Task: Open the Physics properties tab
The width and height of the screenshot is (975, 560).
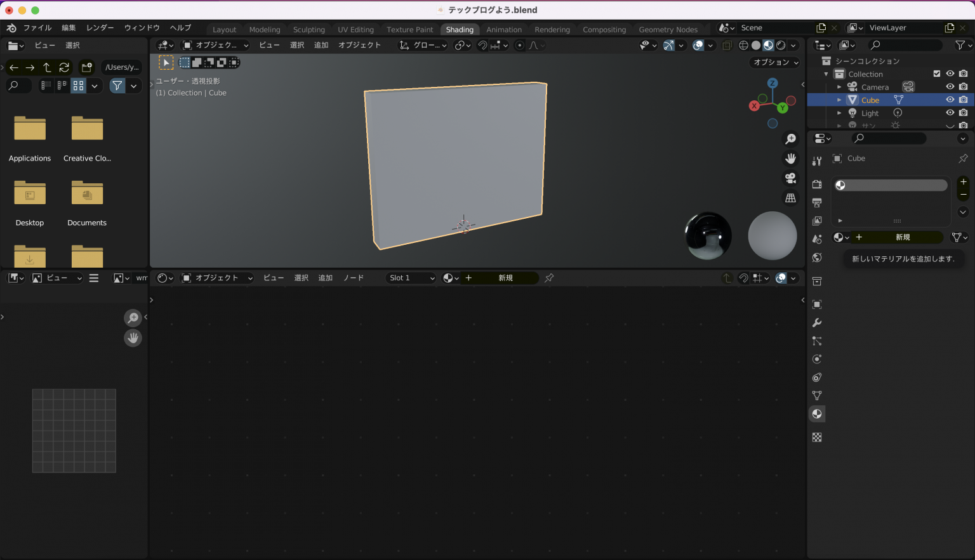Action: (x=817, y=359)
